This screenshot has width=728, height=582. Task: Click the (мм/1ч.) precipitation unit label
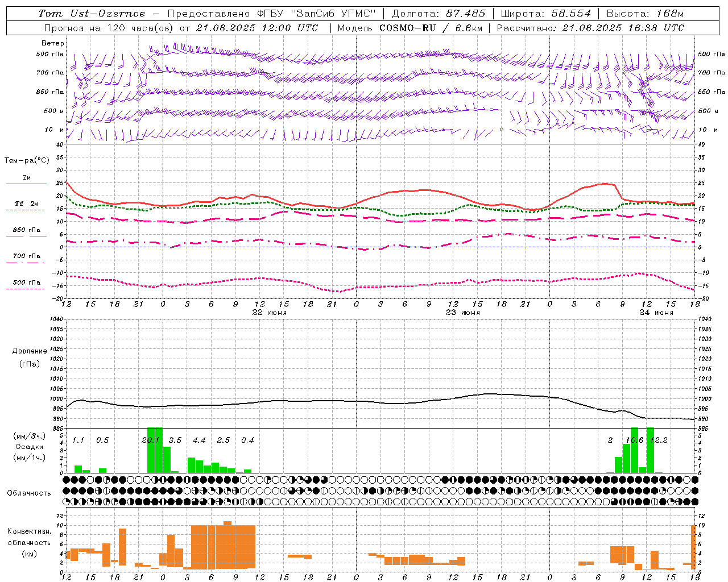[x=30, y=458]
